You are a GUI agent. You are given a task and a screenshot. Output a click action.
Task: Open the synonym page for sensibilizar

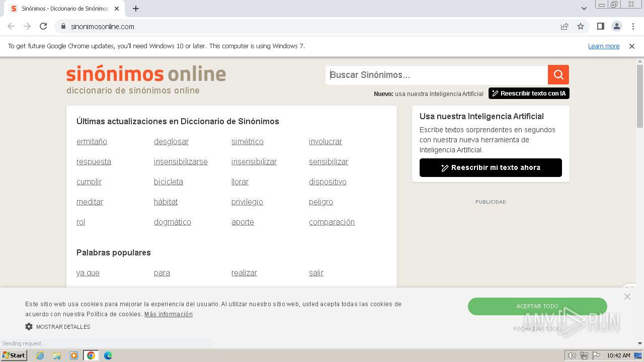(x=329, y=162)
